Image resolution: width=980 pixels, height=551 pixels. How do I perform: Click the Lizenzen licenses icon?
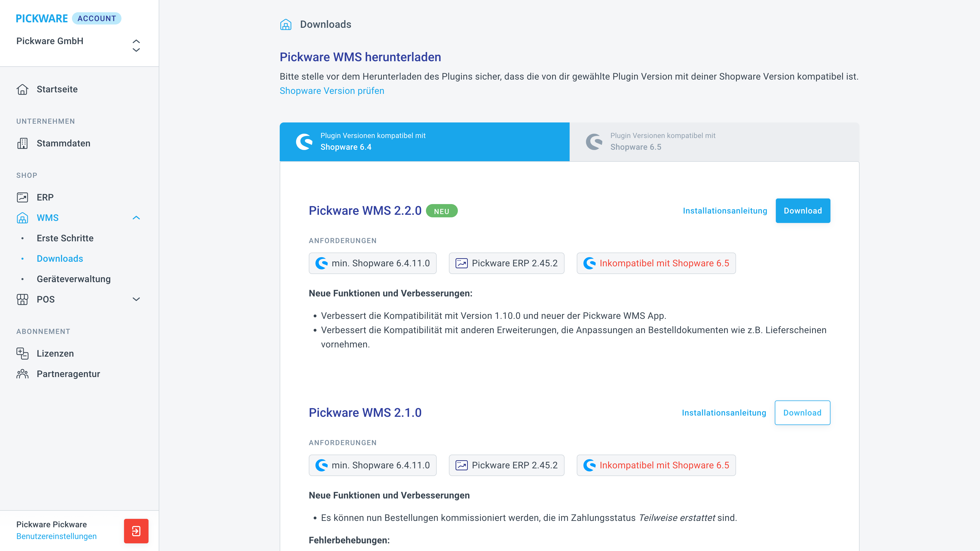pyautogui.click(x=22, y=353)
